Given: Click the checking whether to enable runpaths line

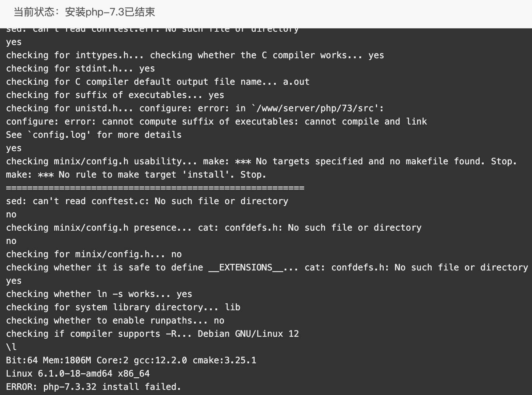Looking at the screenshot, I should 115,321.
